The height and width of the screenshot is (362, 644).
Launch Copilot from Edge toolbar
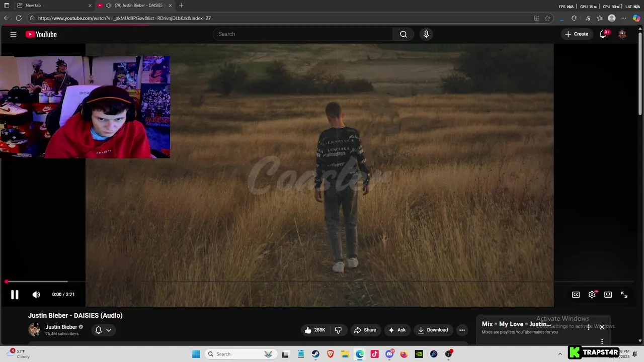pyautogui.click(x=636, y=18)
